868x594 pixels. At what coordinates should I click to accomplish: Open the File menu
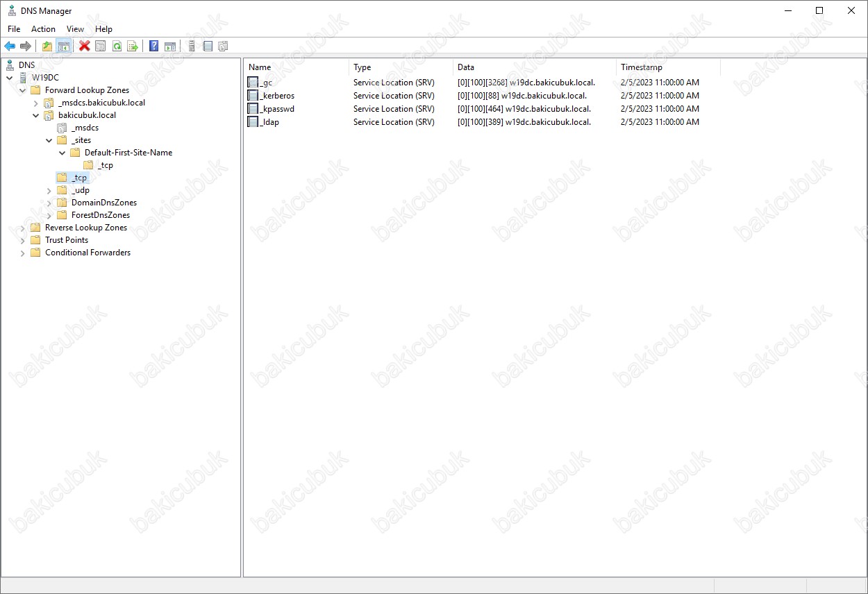(14, 29)
